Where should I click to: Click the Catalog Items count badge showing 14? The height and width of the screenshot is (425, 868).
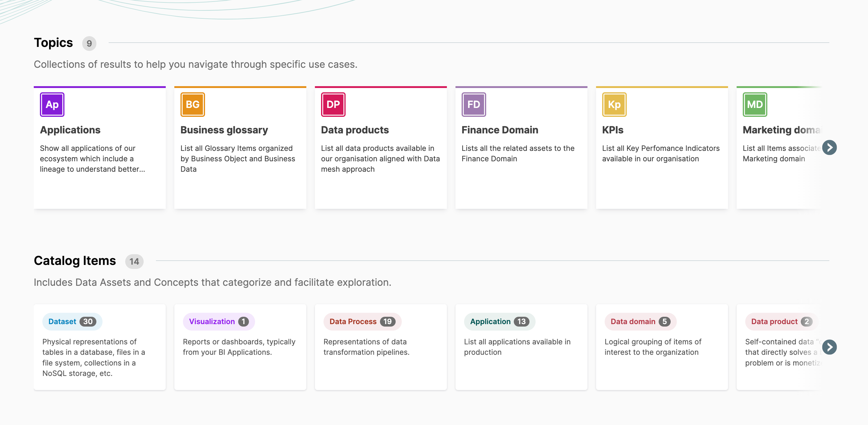click(134, 261)
